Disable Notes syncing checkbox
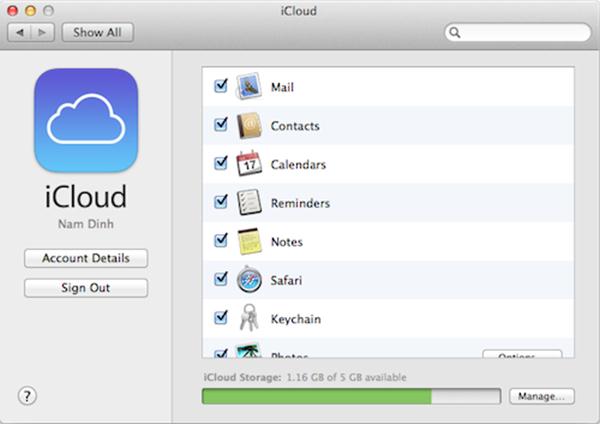The width and height of the screenshot is (600, 424). coord(221,241)
